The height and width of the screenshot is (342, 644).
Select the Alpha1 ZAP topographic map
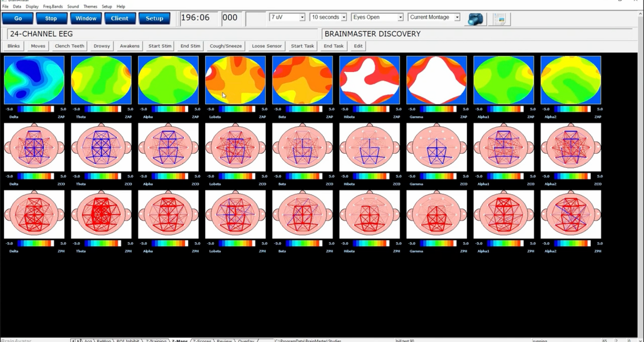(504, 80)
